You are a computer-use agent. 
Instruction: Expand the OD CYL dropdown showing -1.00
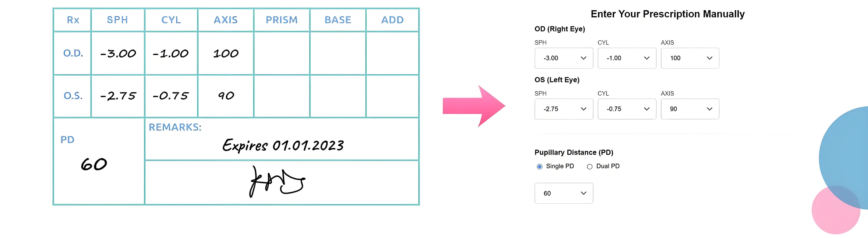point(627,58)
